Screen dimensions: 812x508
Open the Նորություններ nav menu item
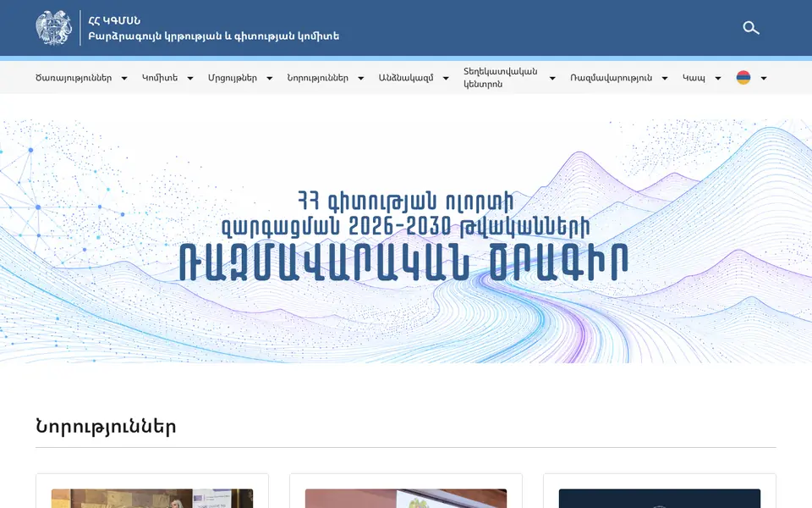point(317,78)
